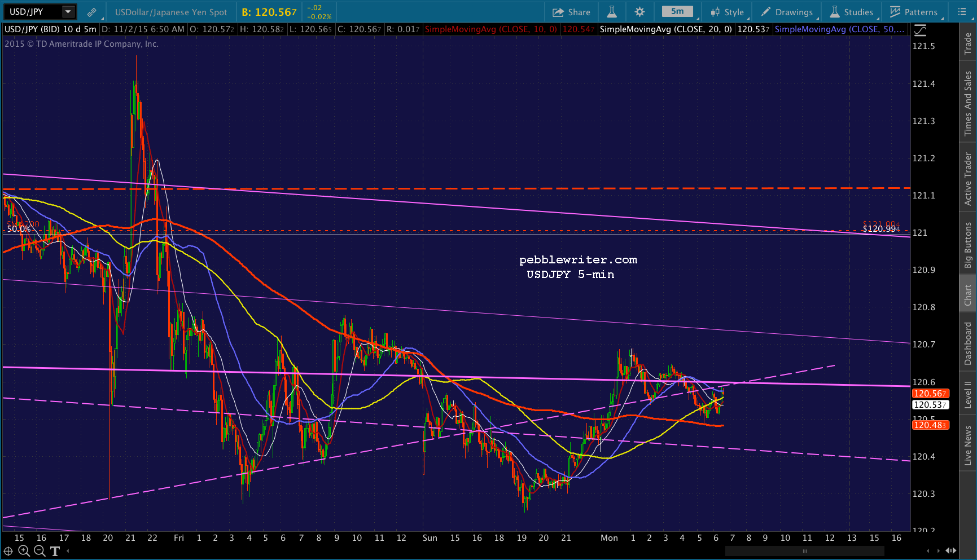The image size is (977, 560).
Task: Open the Dashboard side tab
Action: [x=968, y=343]
